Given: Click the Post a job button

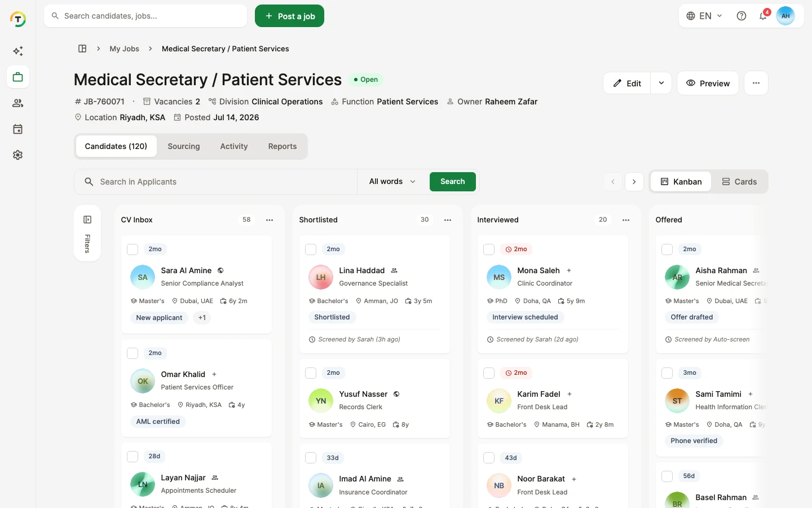Looking at the screenshot, I should [x=289, y=16].
